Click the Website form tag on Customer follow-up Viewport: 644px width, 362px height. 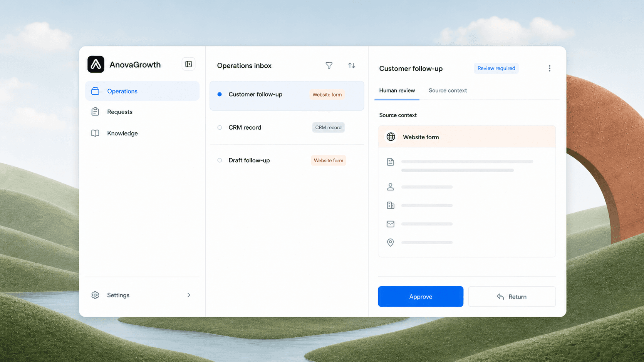click(327, 95)
